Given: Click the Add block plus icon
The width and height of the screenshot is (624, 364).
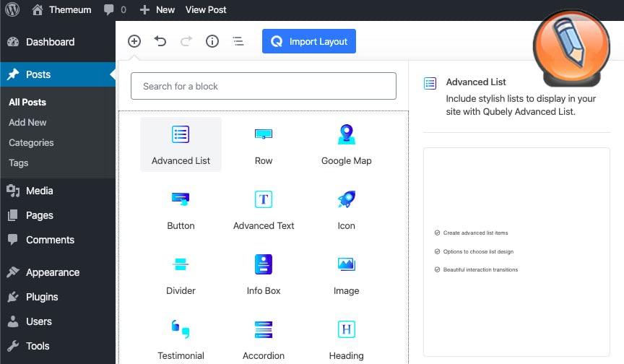Looking at the screenshot, I should coord(134,41).
